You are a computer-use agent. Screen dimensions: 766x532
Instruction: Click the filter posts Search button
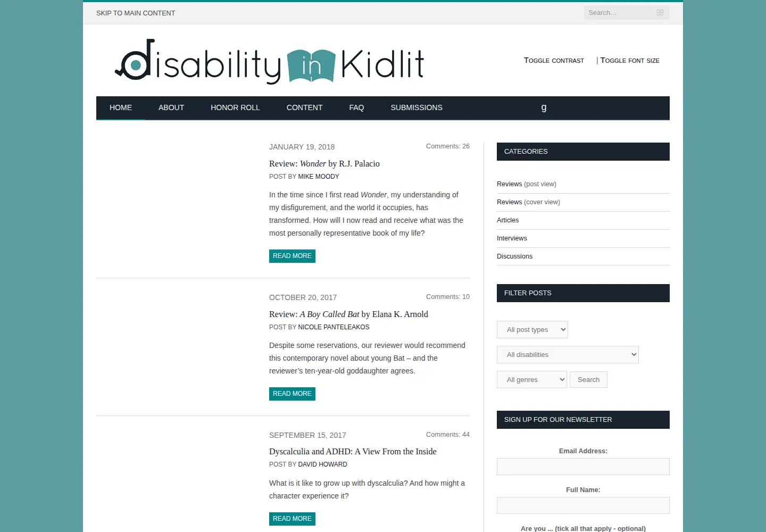[588, 380]
